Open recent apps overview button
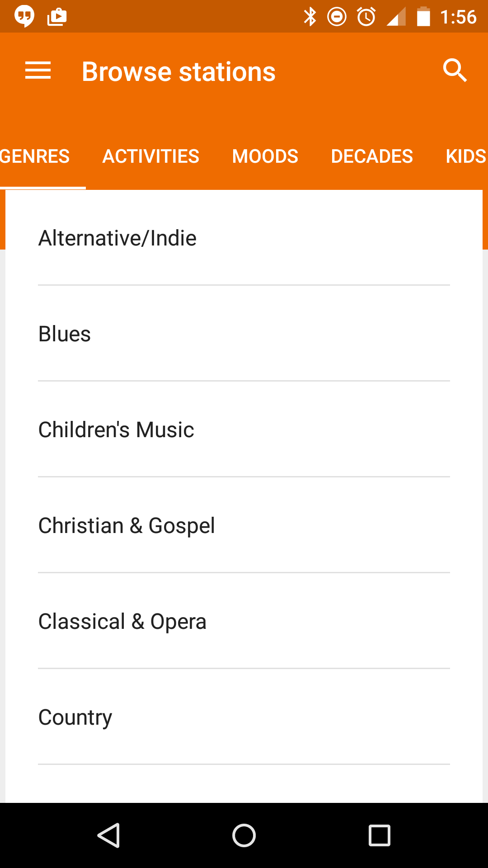 click(379, 835)
